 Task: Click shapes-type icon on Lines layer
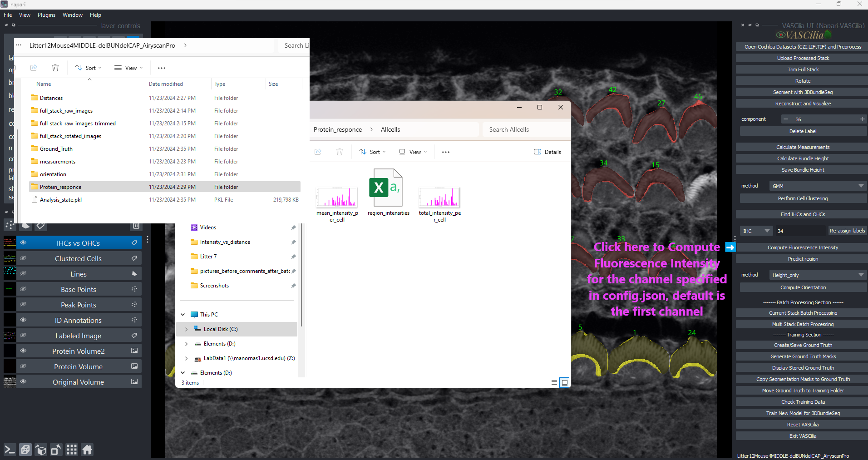pos(134,274)
